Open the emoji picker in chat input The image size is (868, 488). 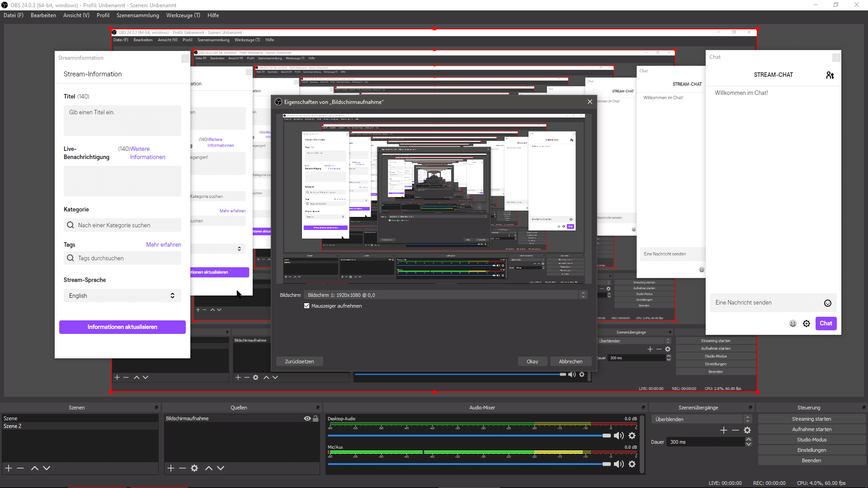point(827,303)
